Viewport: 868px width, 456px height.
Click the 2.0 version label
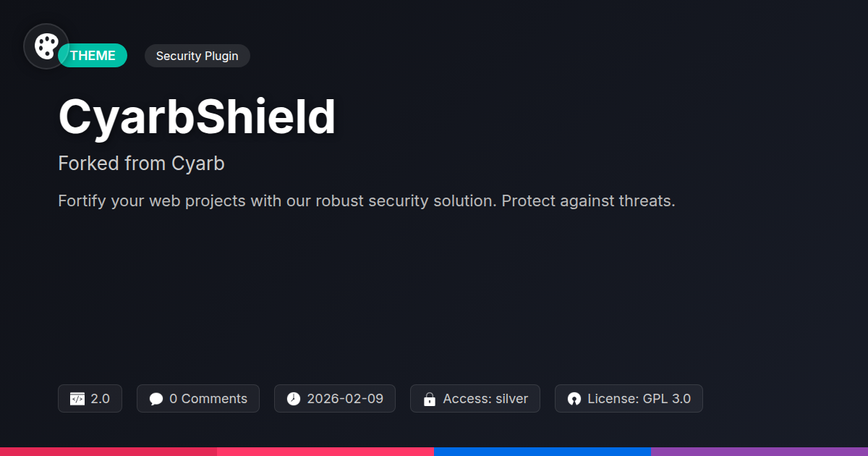click(101, 399)
